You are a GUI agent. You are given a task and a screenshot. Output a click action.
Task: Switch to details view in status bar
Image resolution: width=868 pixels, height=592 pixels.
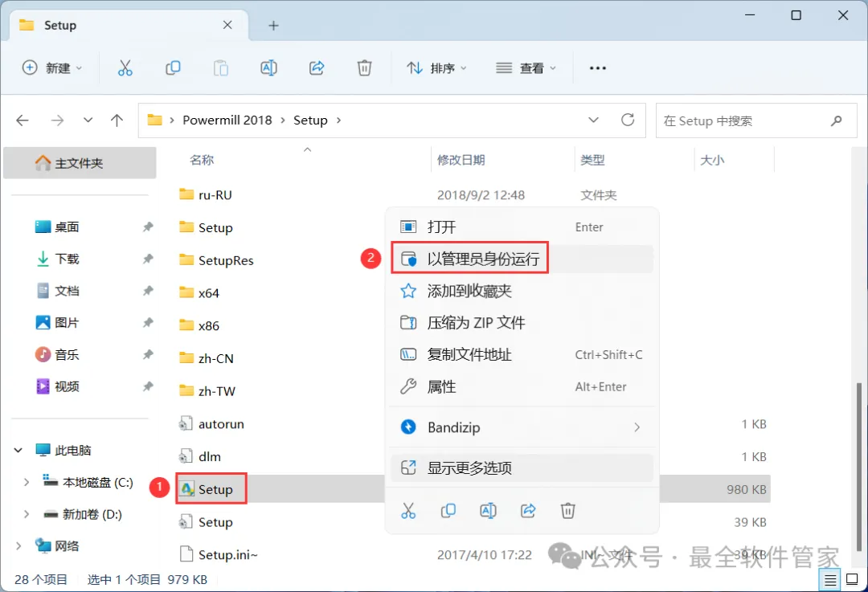[830, 580]
